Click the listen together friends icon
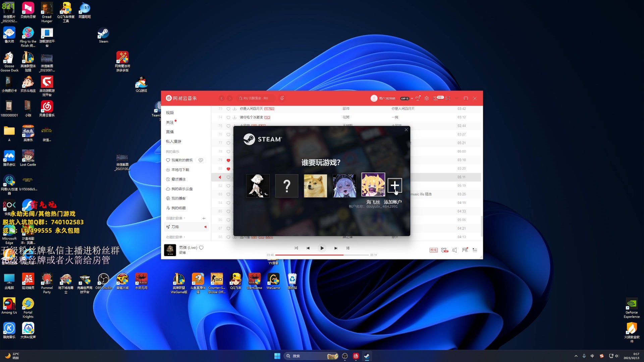This screenshot has height=362, width=644. (x=465, y=250)
